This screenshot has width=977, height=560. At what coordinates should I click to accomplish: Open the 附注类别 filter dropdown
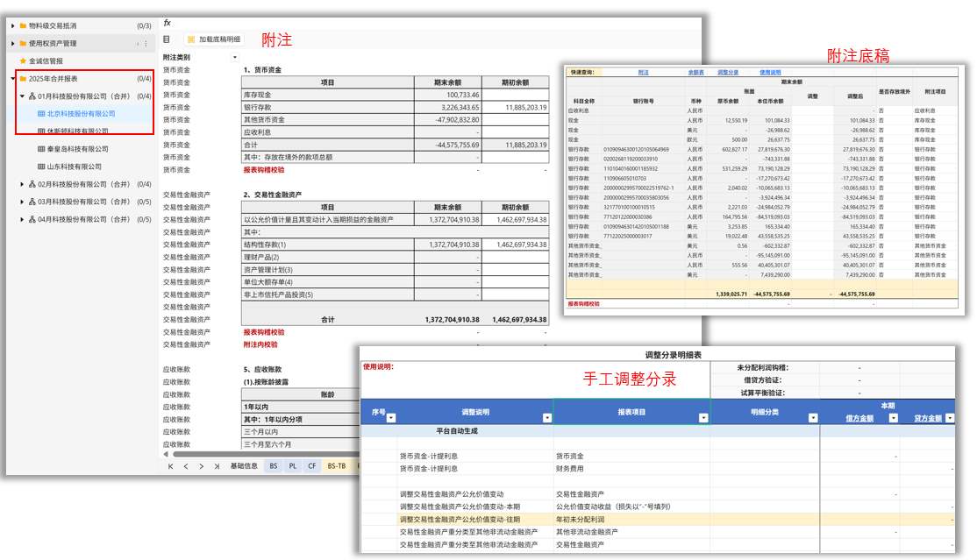235,57
